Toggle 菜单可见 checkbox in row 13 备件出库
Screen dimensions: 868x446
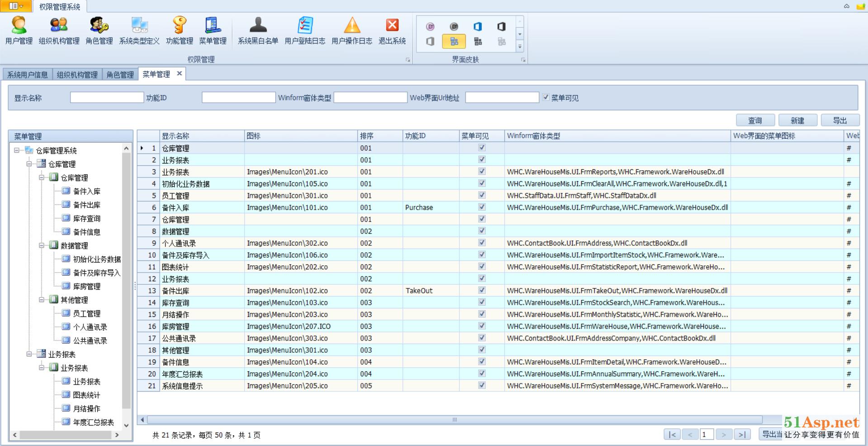pyautogui.click(x=482, y=290)
